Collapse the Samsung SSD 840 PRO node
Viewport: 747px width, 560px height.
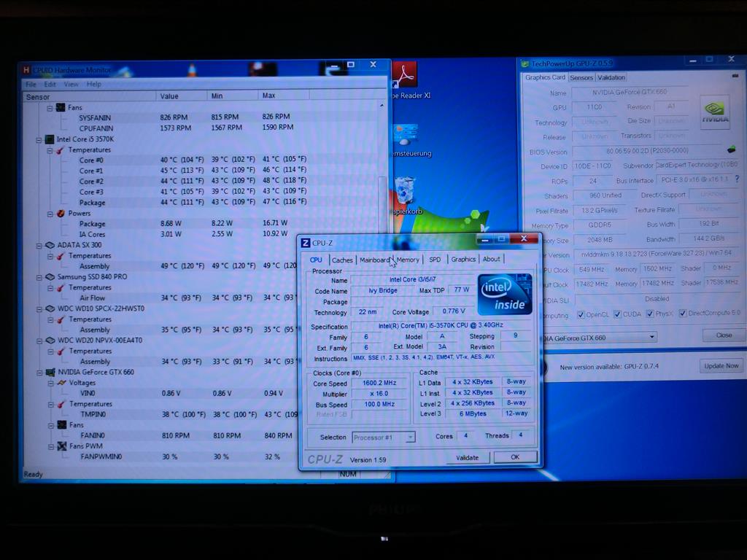click(x=39, y=278)
